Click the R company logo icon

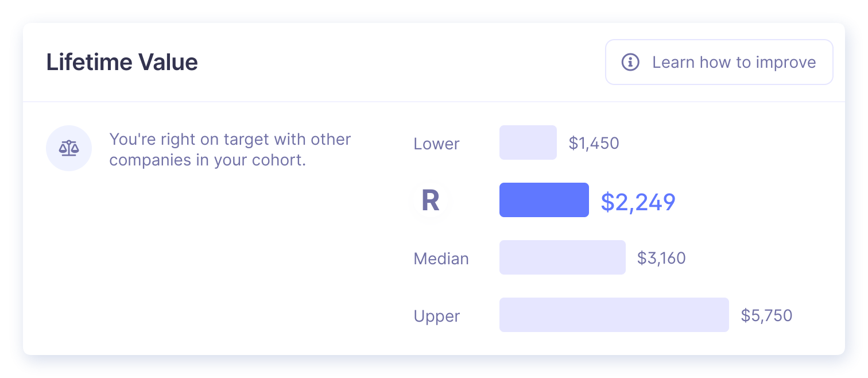click(x=431, y=200)
